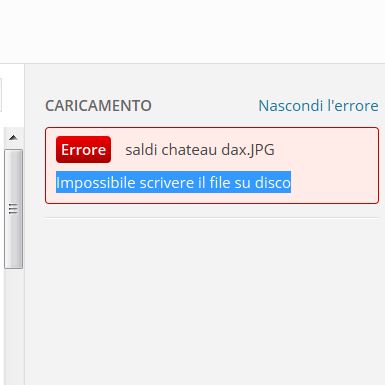Screen dimensions: 385x385
Task: Click the red Errore badge
Action: point(83,150)
